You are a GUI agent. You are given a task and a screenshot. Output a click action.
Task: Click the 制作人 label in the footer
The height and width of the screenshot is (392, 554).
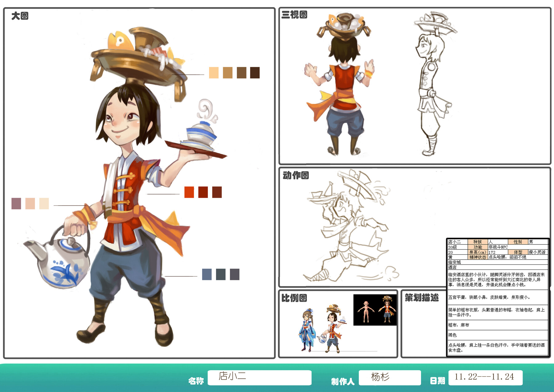(343, 382)
